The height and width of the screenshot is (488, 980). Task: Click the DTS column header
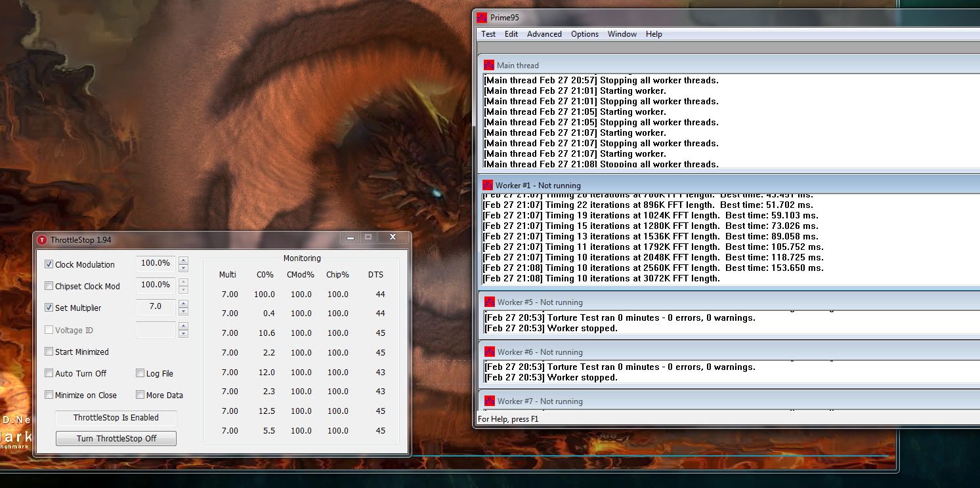pos(376,275)
